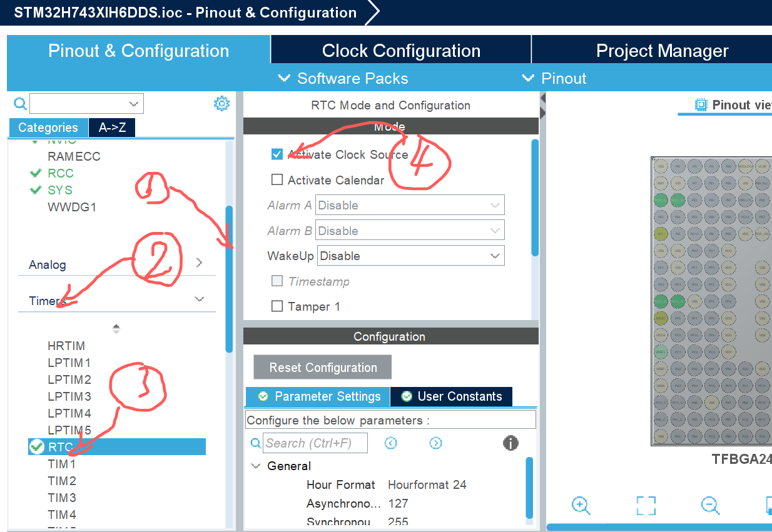Click the sort arrows above HRTIM
The image size is (772, 532).
(116, 329)
